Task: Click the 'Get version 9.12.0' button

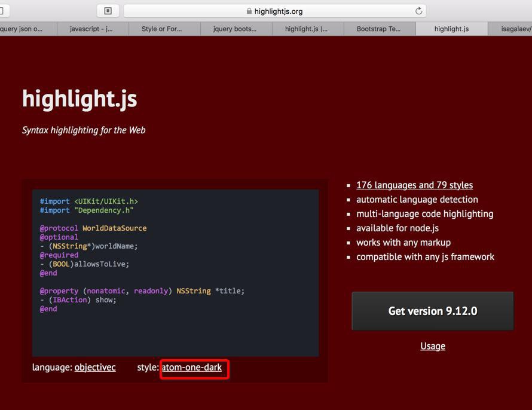Action: click(x=433, y=311)
